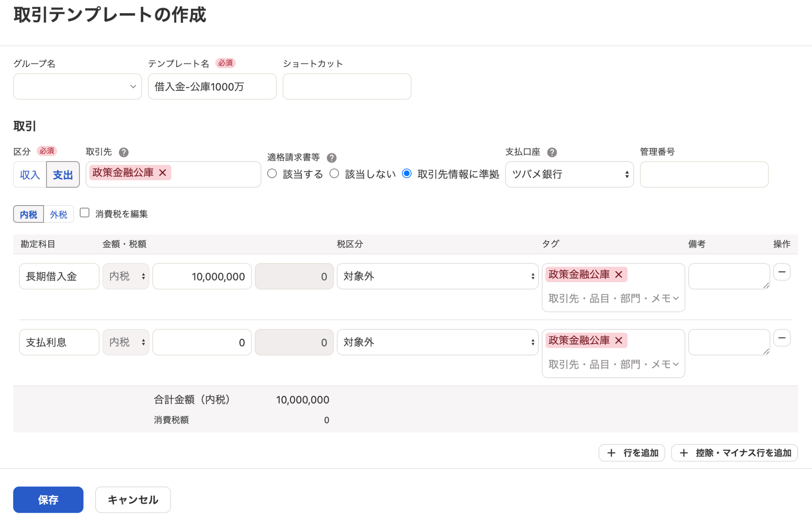This screenshot has width=812, height=521.
Task: Open 税区分 対象外 dropdown in 支払利息 row
Action: (438, 342)
